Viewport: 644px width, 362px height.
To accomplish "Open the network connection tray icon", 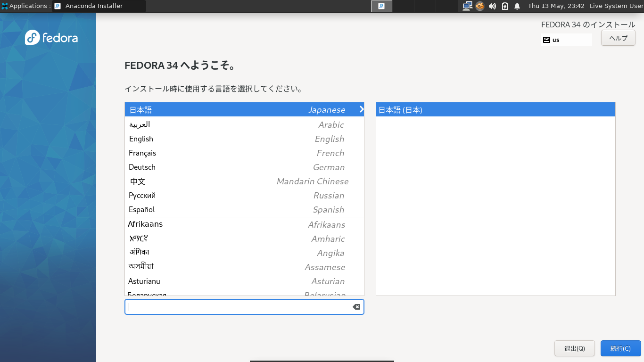I will tap(467, 6).
